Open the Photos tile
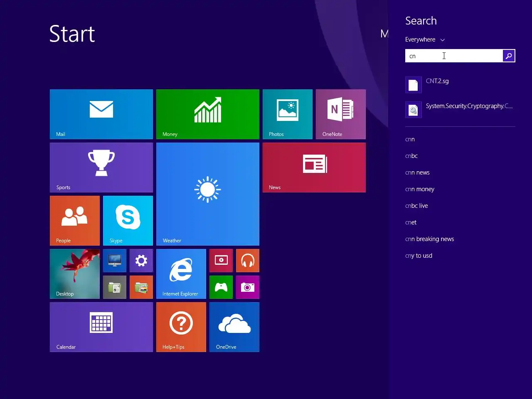 click(288, 114)
